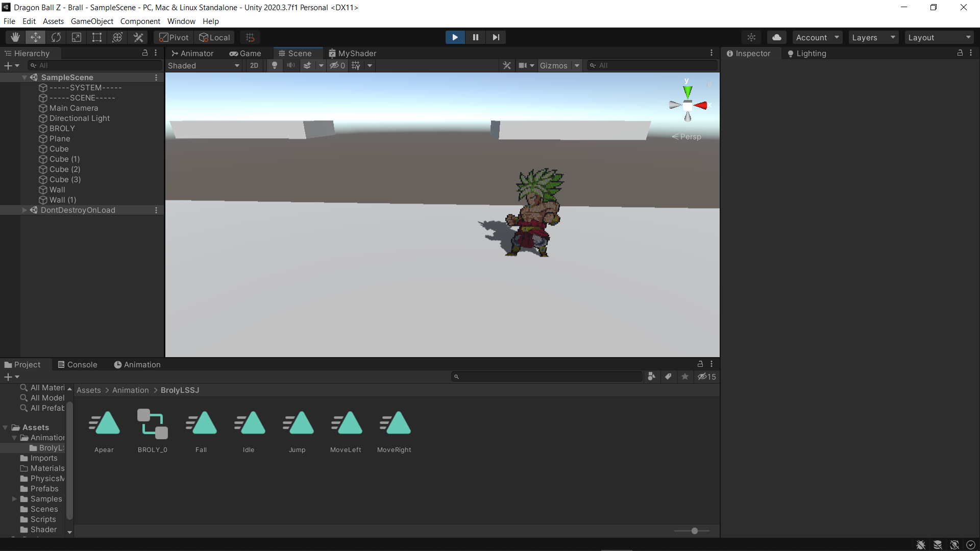980x551 pixels.
Task: Click the favorites star icon in Project
Action: (x=685, y=377)
